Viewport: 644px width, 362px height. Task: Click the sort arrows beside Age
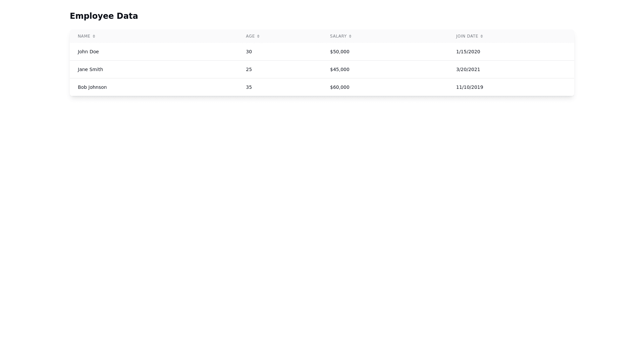pyautogui.click(x=258, y=36)
